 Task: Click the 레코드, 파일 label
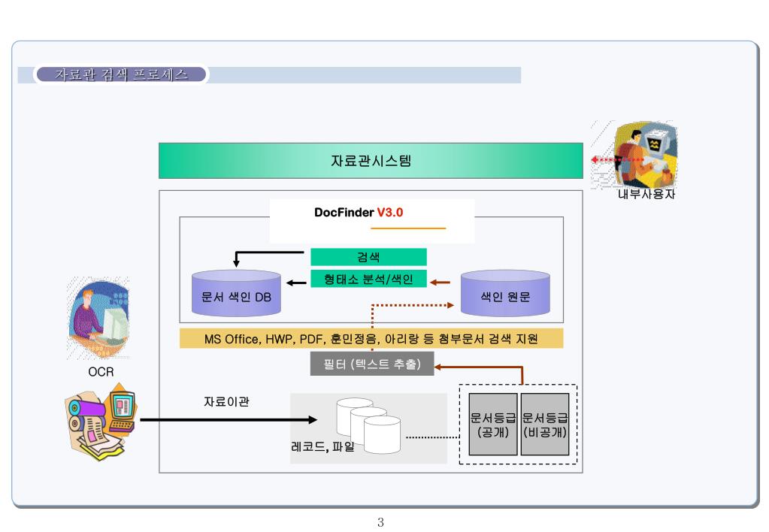tap(322, 446)
